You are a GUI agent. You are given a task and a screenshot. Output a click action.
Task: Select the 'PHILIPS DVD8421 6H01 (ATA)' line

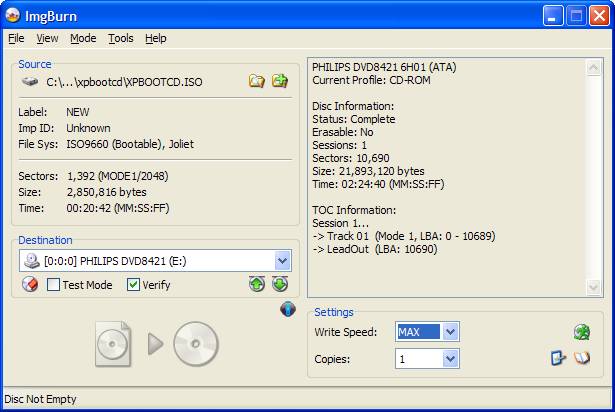[384, 67]
